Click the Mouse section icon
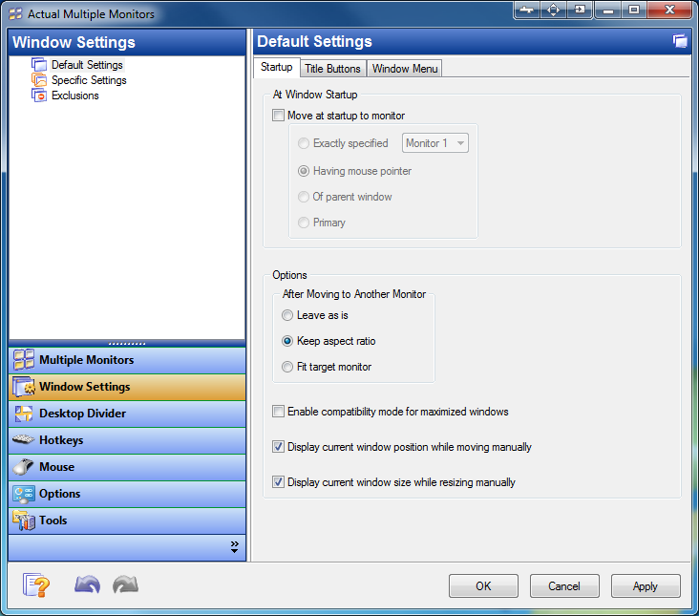The width and height of the screenshot is (699, 616). click(24, 467)
